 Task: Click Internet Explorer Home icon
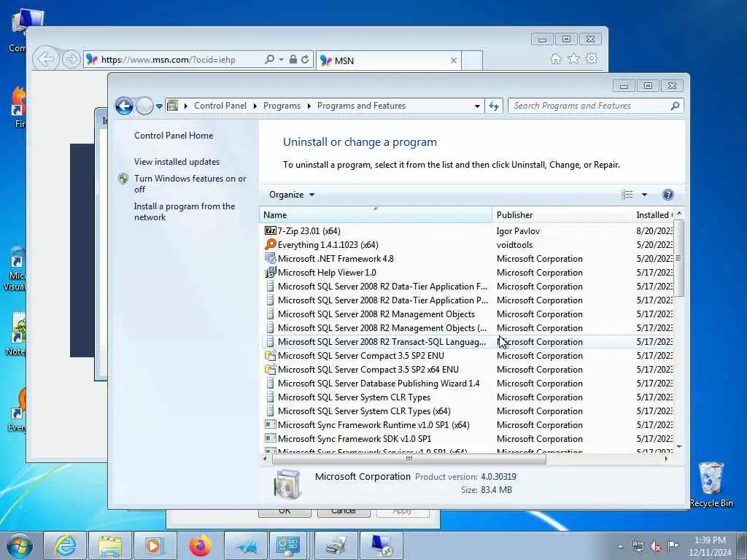coord(555,58)
